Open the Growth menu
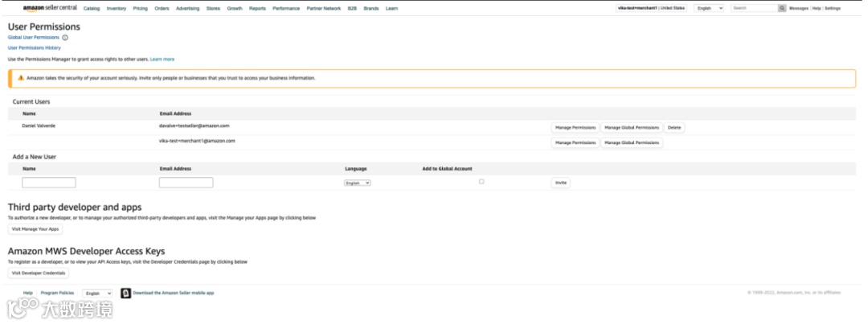 [235, 9]
